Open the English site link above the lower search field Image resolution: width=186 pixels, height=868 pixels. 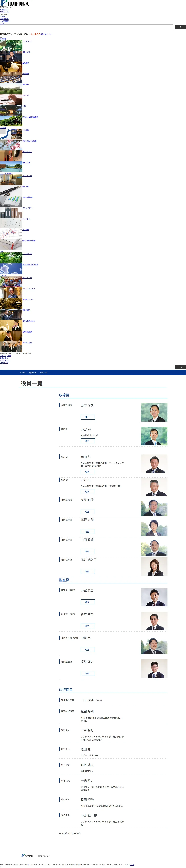click(x=4, y=363)
